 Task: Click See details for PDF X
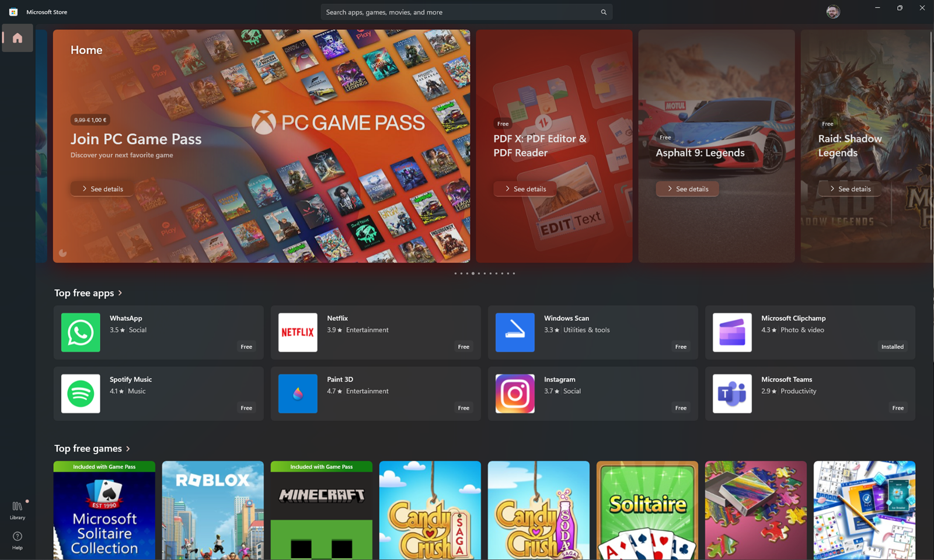(x=525, y=189)
